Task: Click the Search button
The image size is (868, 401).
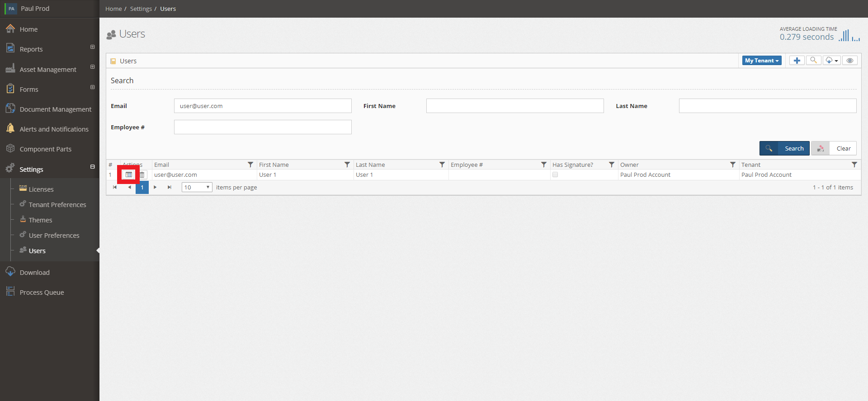Action: pos(784,148)
